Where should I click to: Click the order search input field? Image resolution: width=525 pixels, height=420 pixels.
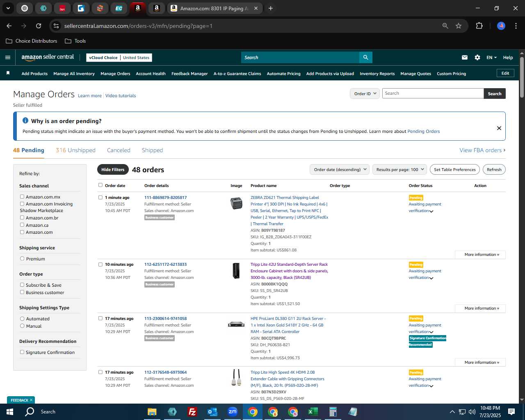pyautogui.click(x=433, y=94)
